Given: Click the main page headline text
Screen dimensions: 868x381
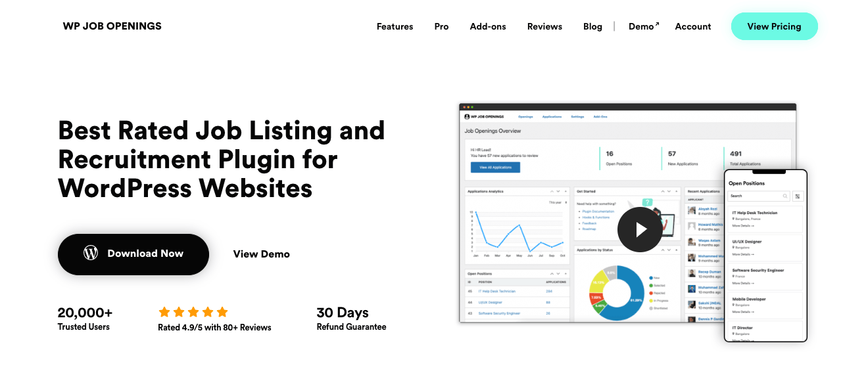Looking at the screenshot, I should (x=222, y=160).
